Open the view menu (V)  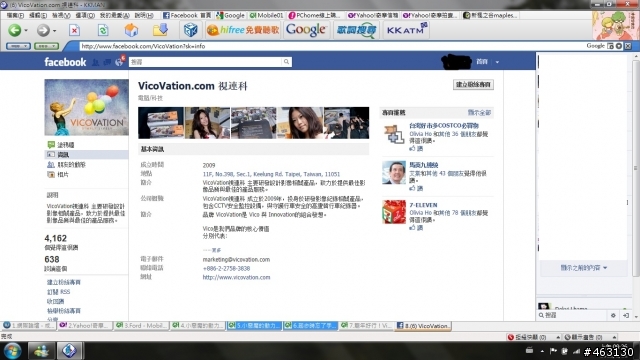click(x=61, y=15)
